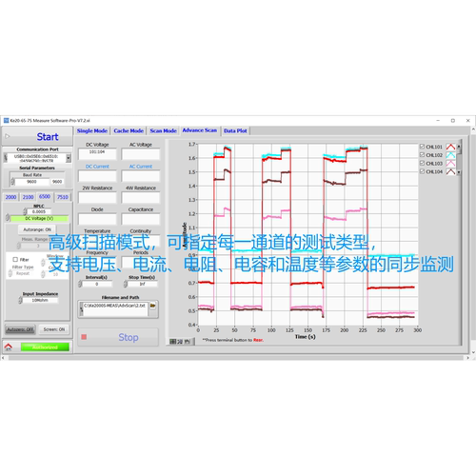Click the Stop Time(s) stepper arrows
The height and width of the screenshot is (476, 476).
coord(126,284)
